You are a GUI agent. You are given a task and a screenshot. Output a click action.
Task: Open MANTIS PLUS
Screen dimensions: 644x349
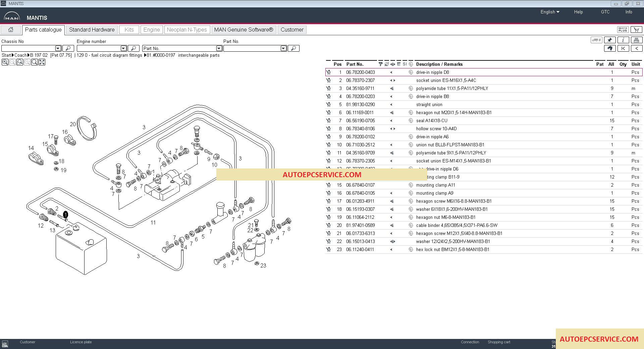coord(623,30)
